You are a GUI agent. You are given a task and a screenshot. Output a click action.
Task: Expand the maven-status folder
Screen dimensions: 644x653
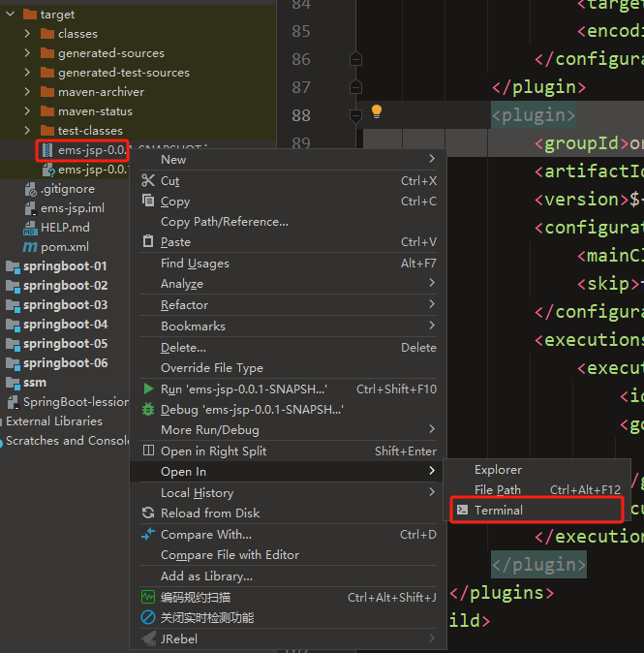click(x=27, y=111)
